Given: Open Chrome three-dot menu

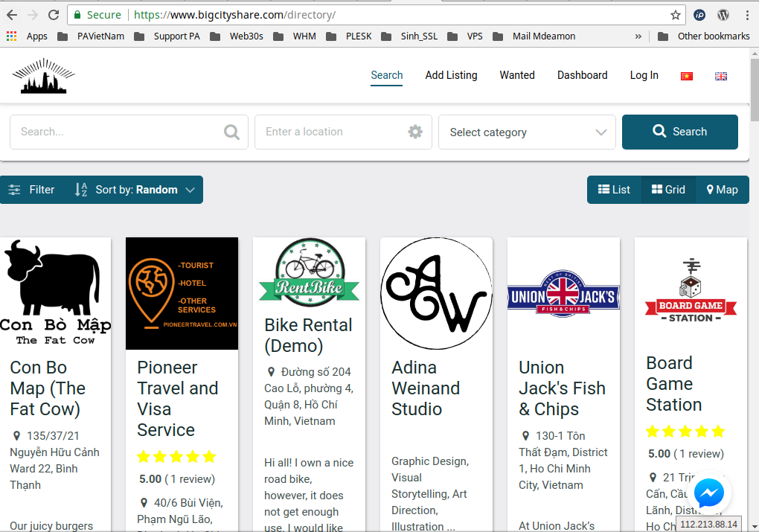Looking at the screenshot, I should point(747,15).
